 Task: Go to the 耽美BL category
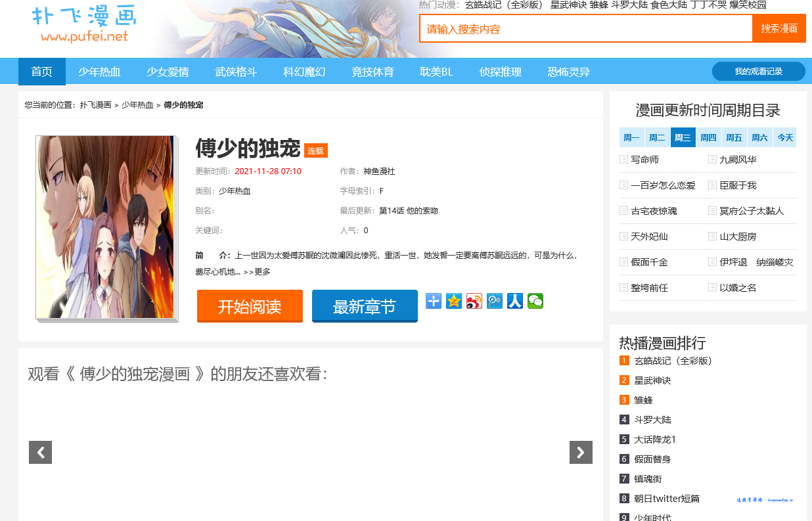(x=437, y=72)
